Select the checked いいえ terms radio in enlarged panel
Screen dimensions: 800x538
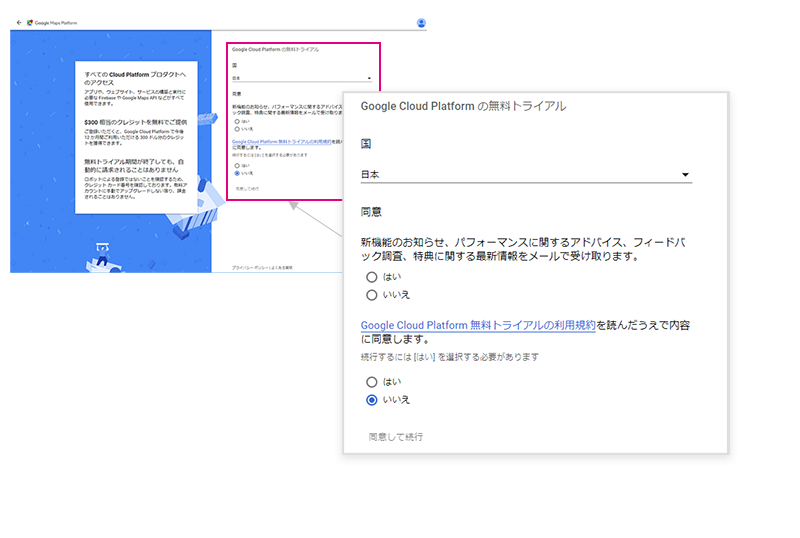tap(371, 400)
